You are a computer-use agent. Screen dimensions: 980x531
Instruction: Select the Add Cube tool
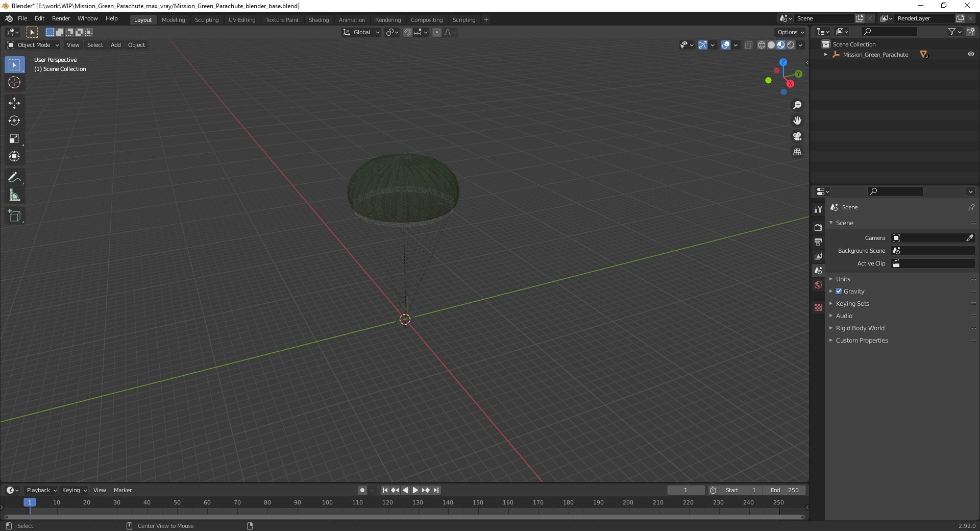point(14,216)
